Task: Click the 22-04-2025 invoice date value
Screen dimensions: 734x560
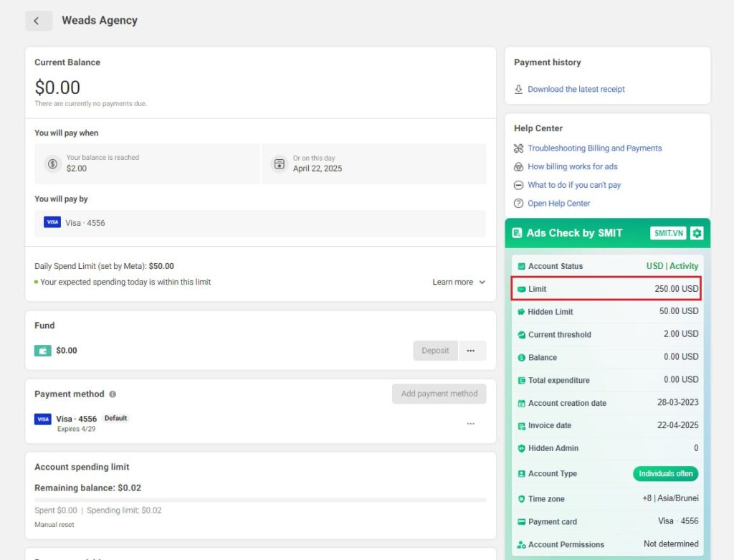Action: click(x=678, y=425)
